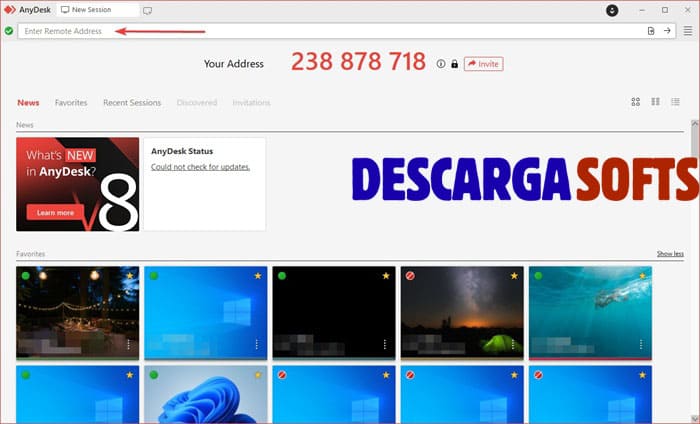Toggle star on string lights thumbnail

coord(129,276)
